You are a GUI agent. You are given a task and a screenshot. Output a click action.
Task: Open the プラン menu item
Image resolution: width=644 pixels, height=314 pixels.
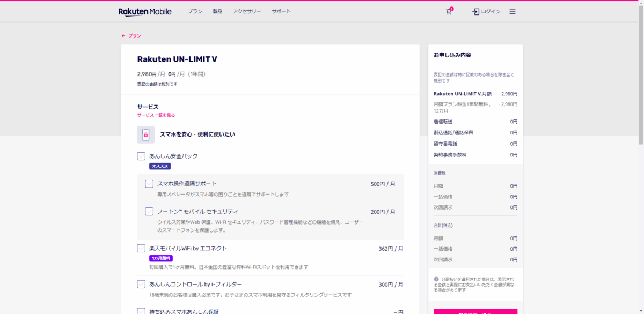tap(195, 11)
